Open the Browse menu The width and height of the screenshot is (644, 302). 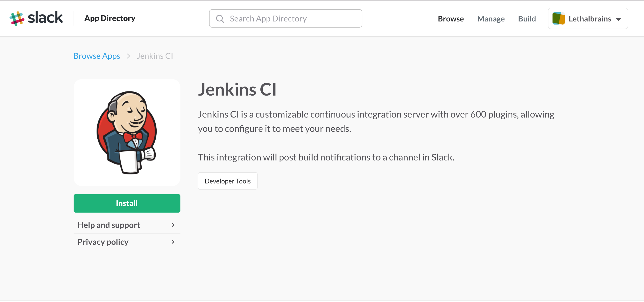[x=451, y=18]
